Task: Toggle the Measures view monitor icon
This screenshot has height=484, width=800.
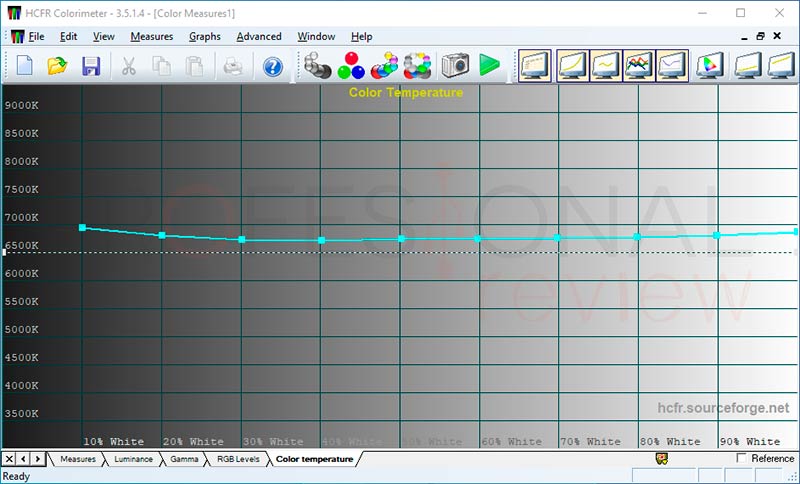Action: click(535, 65)
